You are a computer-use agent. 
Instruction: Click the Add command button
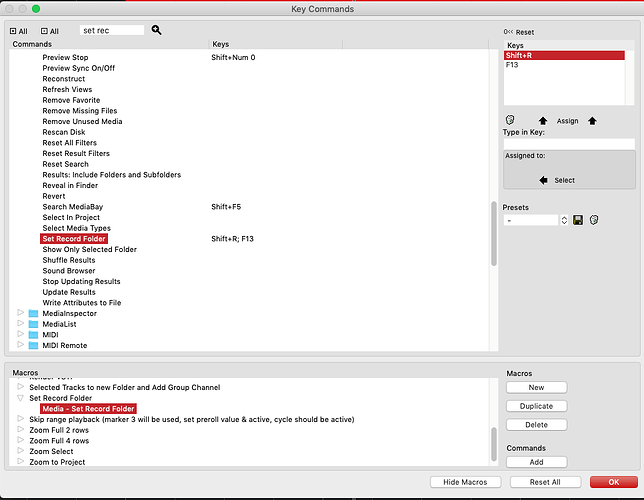[x=536, y=462]
